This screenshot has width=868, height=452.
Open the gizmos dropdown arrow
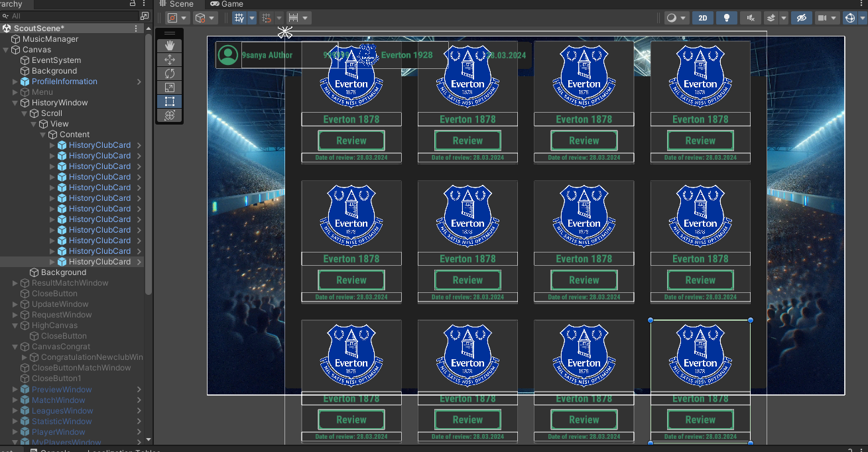pyautogui.click(x=861, y=18)
